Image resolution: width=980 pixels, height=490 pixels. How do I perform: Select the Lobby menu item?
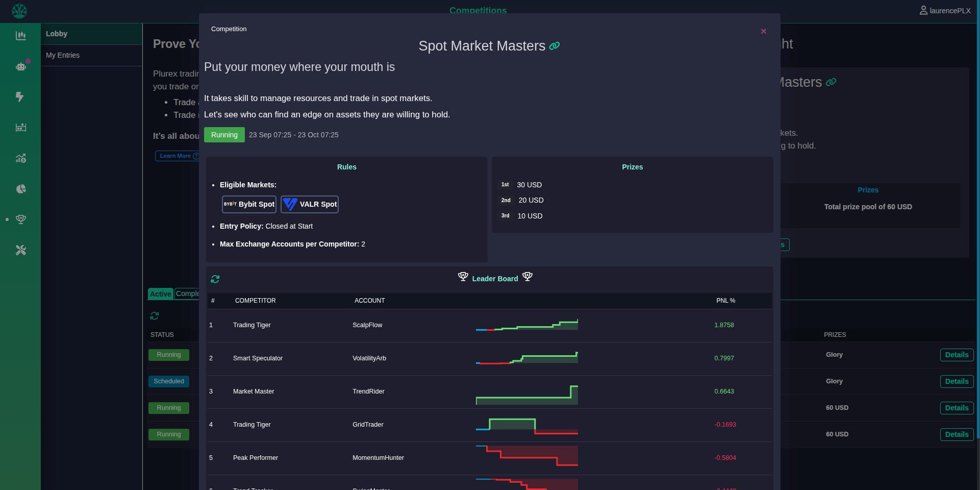(x=57, y=34)
